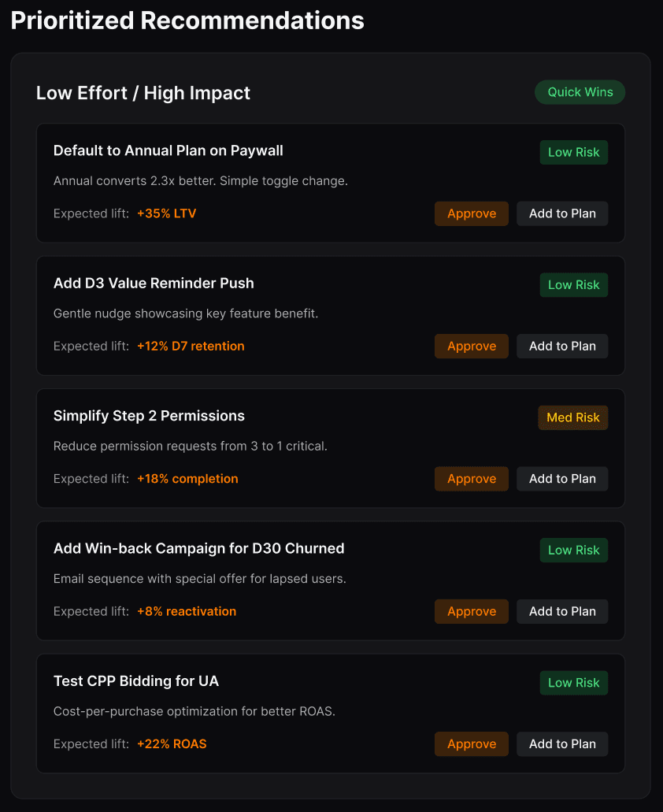663x812 pixels.
Task: Add D3 Value Reminder Push to plan
Action: pyautogui.click(x=562, y=346)
